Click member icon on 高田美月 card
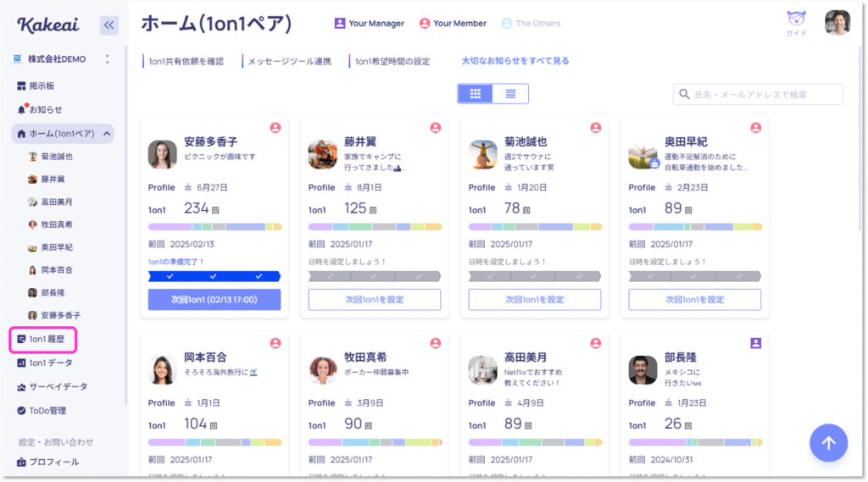This screenshot has width=868, height=482. click(596, 343)
